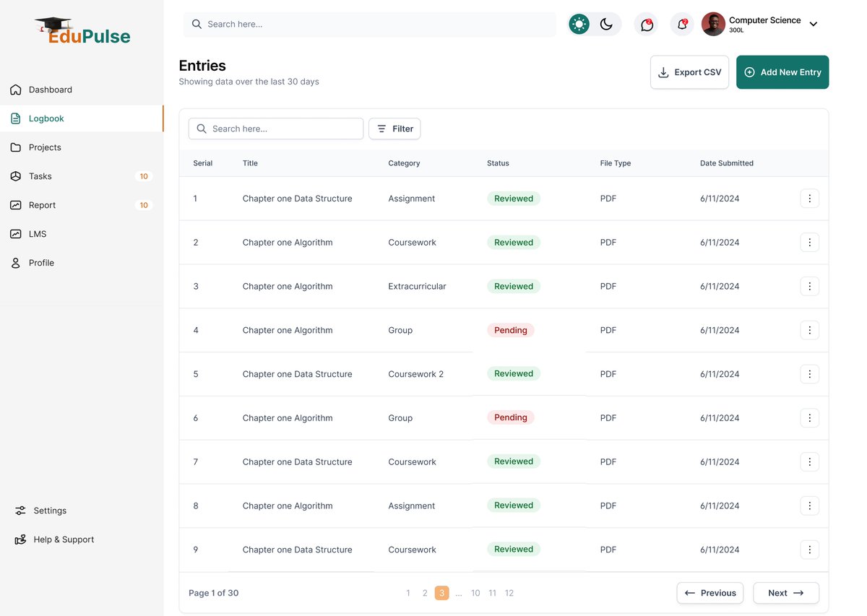
Task: Click the Tasks badge showing 10
Action: [144, 176]
